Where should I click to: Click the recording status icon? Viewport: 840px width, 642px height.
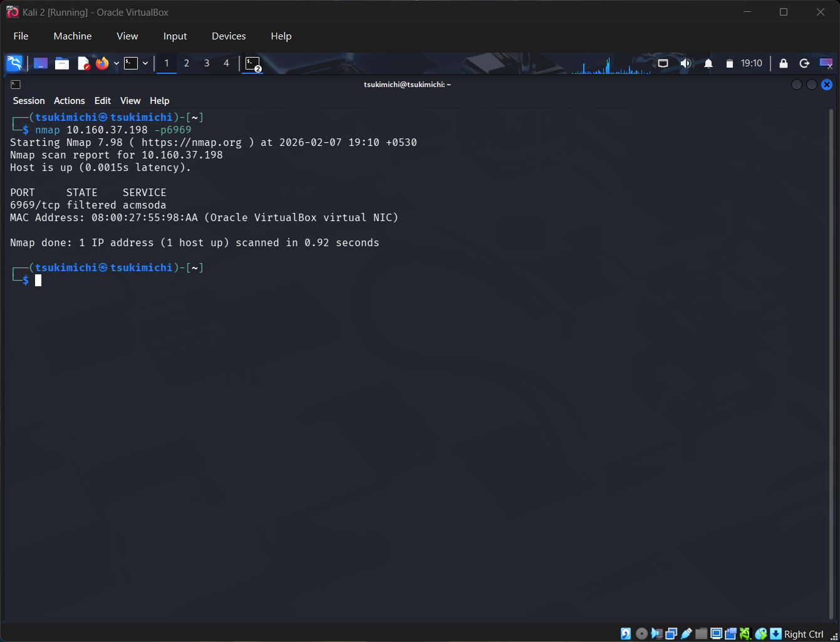click(730, 634)
